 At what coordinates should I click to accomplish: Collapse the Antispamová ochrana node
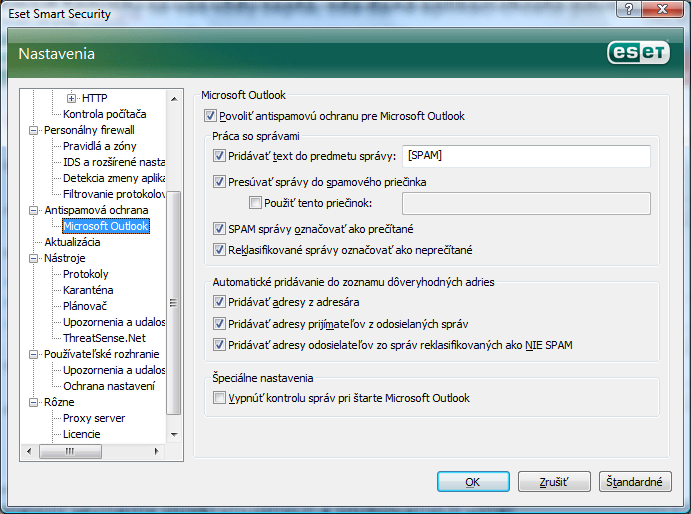tap(33, 210)
